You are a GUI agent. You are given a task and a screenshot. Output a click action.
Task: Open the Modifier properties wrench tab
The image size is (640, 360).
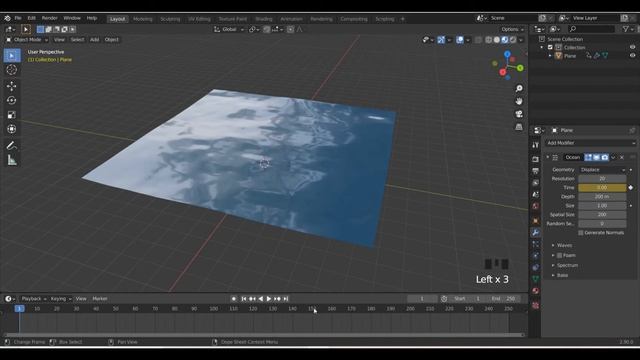[x=536, y=233]
